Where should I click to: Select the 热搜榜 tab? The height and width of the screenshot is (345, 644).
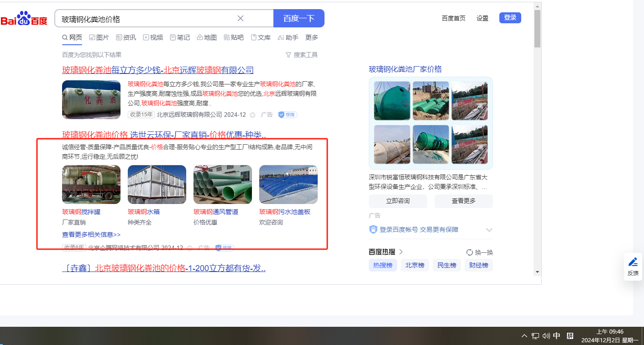(383, 265)
